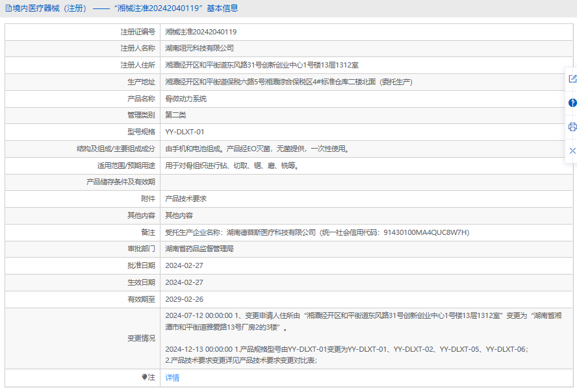The image size is (577, 392).
Task: Select the 批准日期 row label
Action: point(141,265)
